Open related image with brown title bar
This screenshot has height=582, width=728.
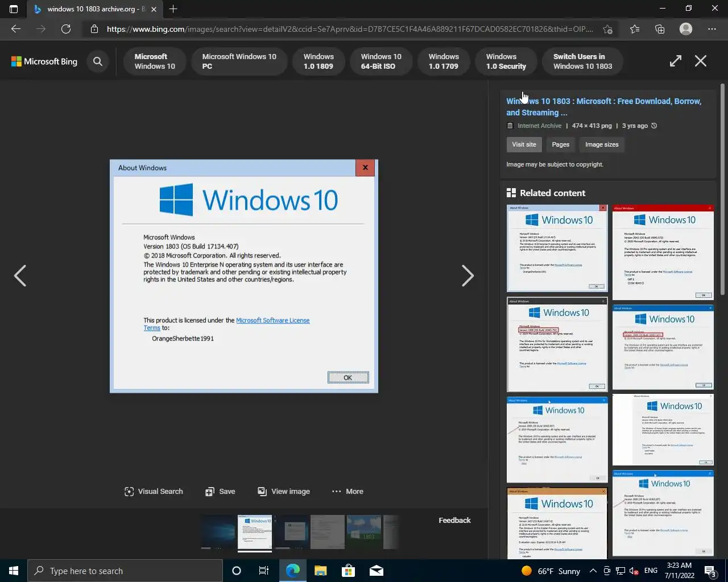tap(557, 523)
